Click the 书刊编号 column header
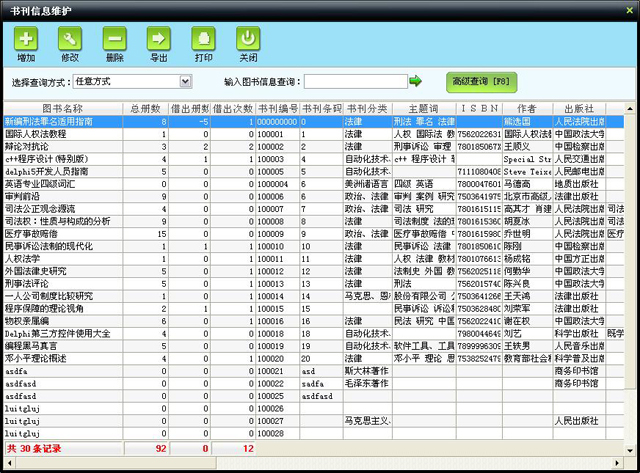 point(277,108)
